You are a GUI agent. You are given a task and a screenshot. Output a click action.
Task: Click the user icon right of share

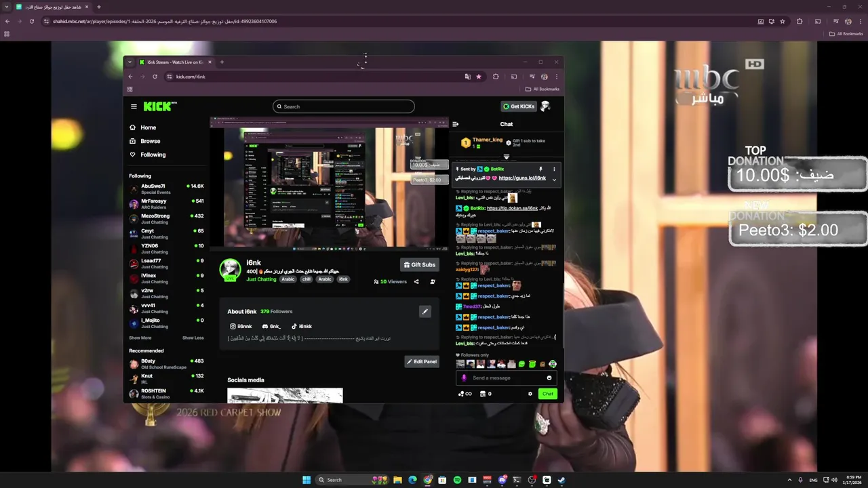click(433, 281)
